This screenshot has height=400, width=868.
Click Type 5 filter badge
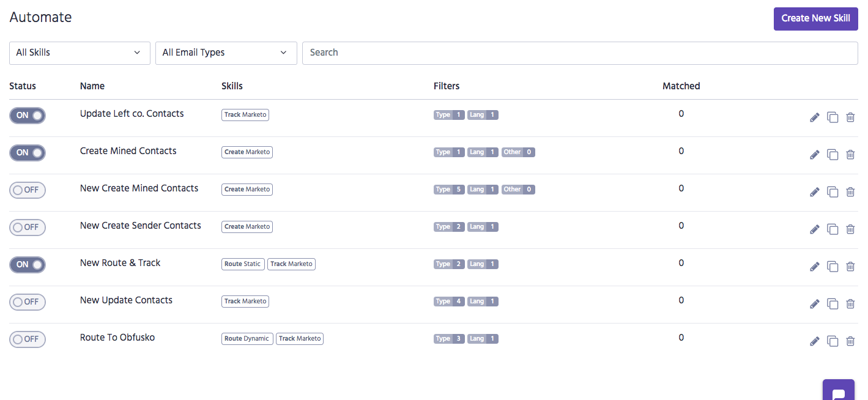coord(449,190)
